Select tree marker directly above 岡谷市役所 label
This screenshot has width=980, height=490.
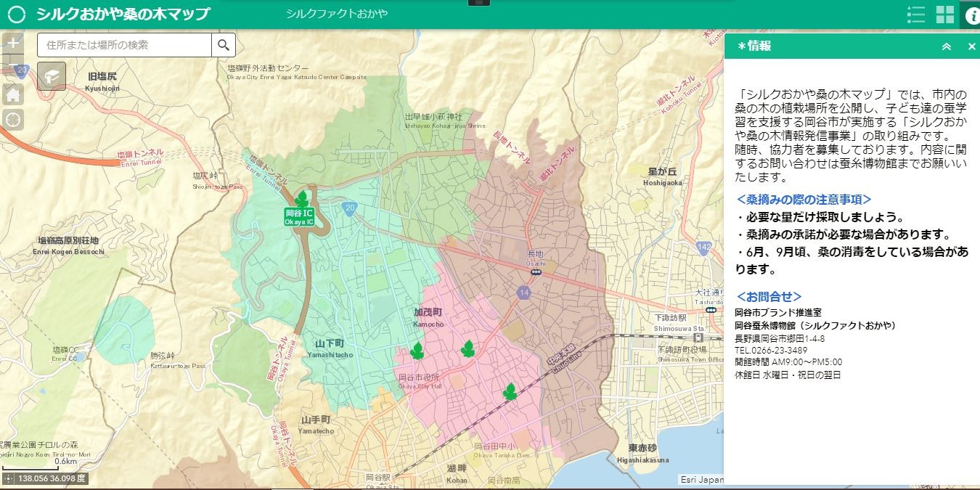[x=417, y=351]
